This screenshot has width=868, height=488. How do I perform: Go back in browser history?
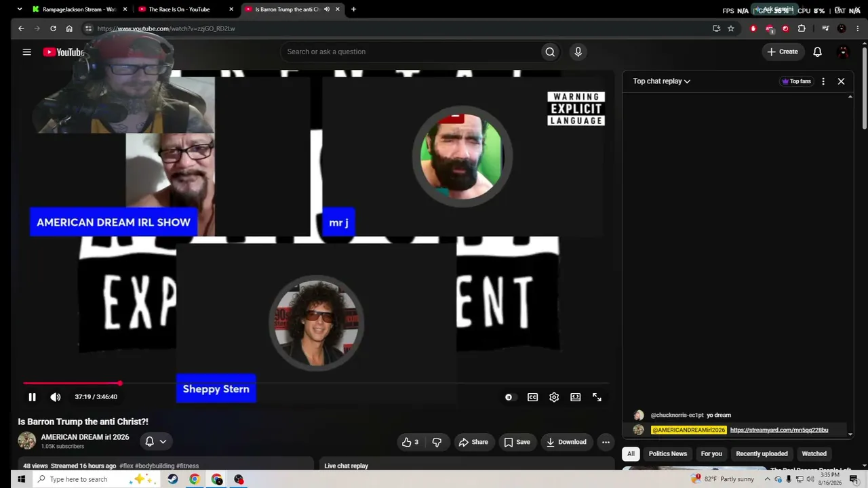(x=21, y=28)
